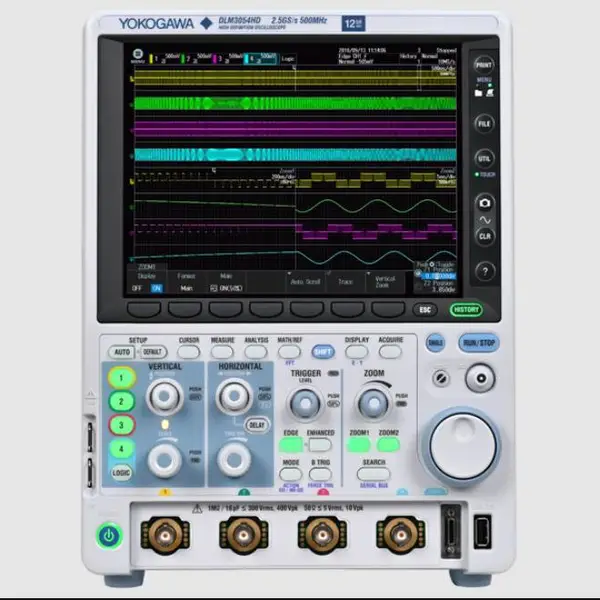Image resolution: width=600 pixels, height=600 pixels.
Task: Open the CURSOR menu button
Action: [x=189, y=352]
